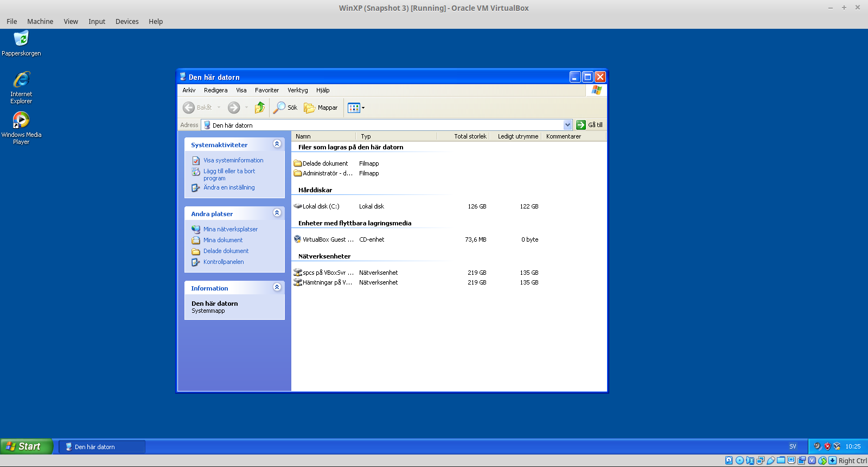This screenshot has width=868, height=467.
Task: Open the Views dropdown arrow
Action: [x=363, y=108]
